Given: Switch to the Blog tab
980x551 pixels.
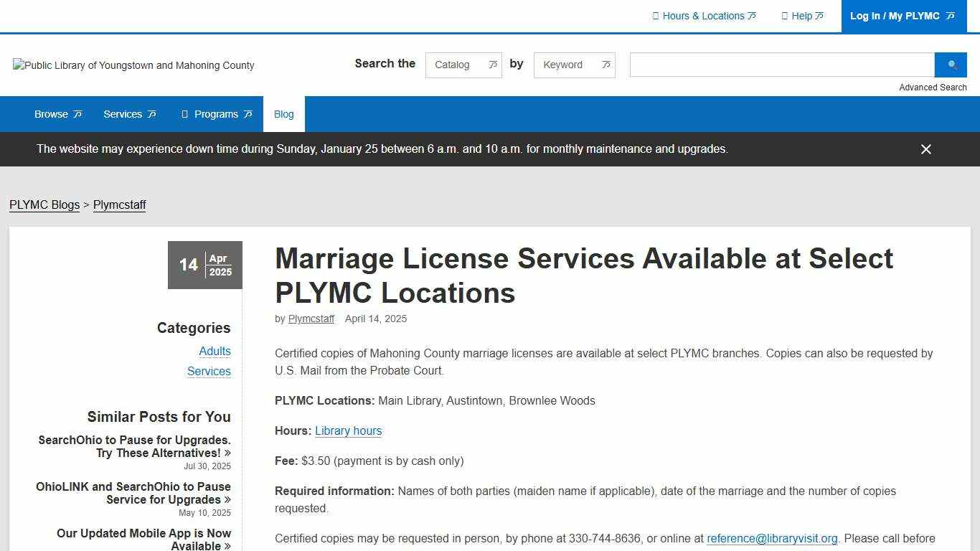Looking at the screenshot, I should pos(283,114).
